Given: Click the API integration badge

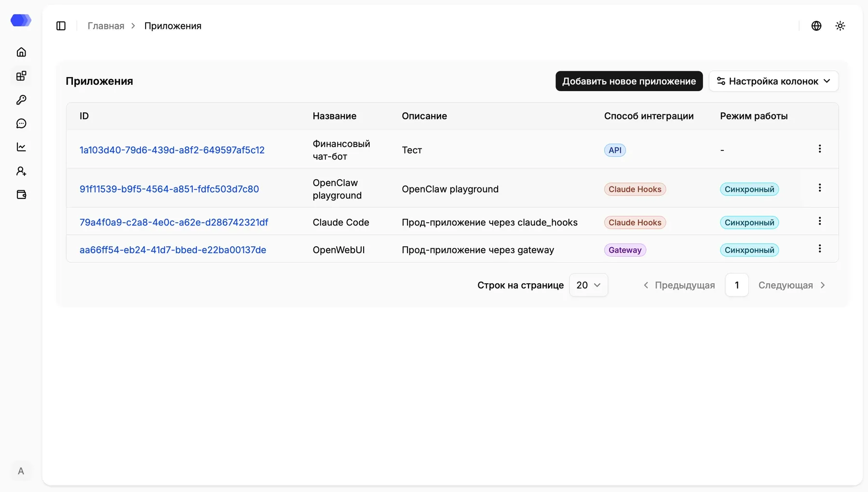Looking at the screenshot, I should coord(615,150).
